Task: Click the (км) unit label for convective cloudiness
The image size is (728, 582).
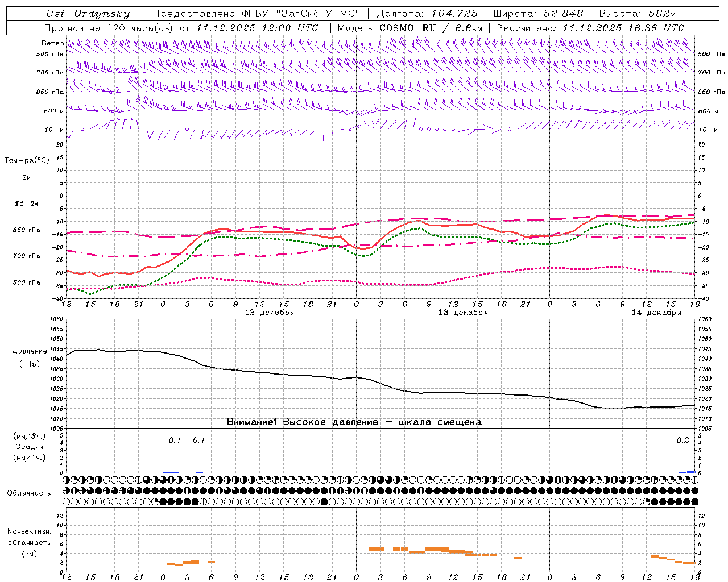Action: pos(29,554)
